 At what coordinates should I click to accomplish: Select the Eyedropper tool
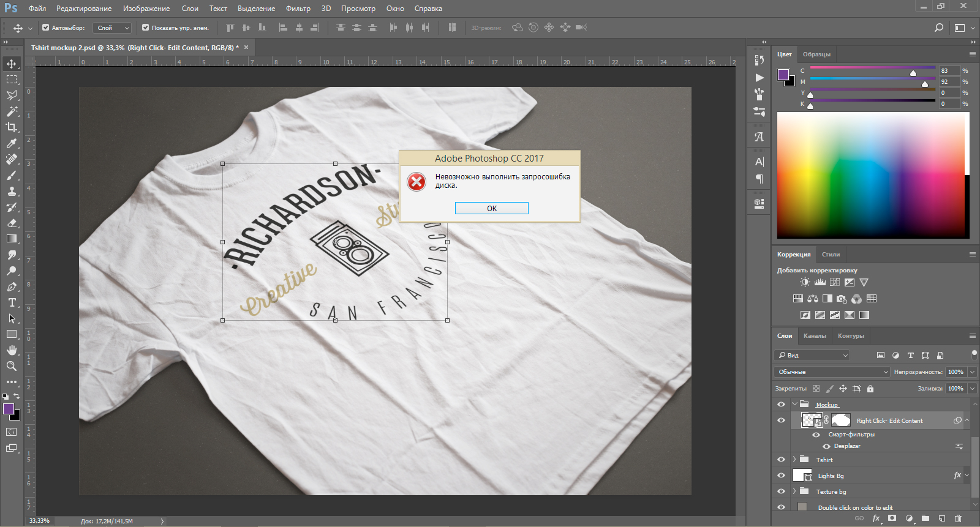click(12, 143)
